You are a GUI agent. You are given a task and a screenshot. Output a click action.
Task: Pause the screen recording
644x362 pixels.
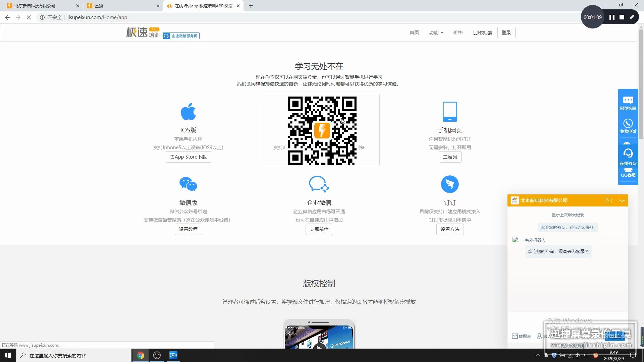tap(612, 17)
